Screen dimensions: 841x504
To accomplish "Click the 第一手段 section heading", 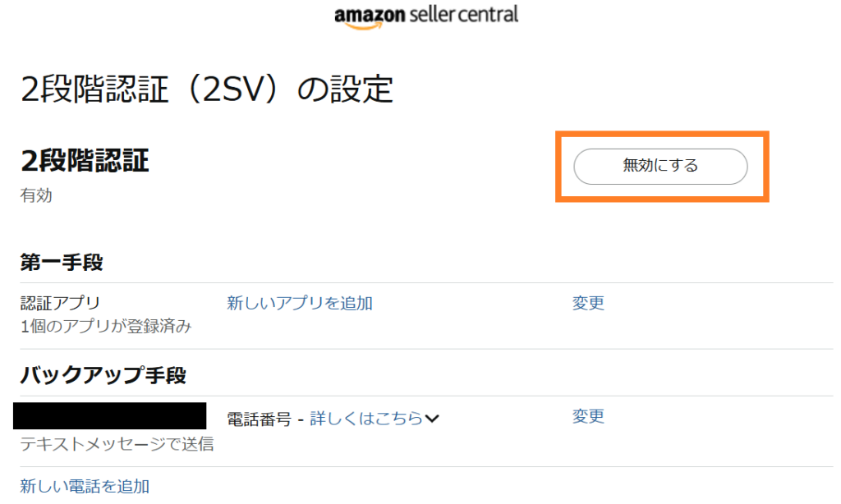I will click(x=61, y=262).
